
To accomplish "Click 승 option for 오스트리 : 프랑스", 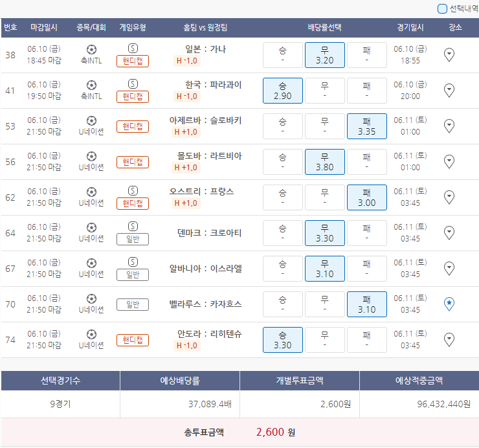I will (x=283, y=197).
